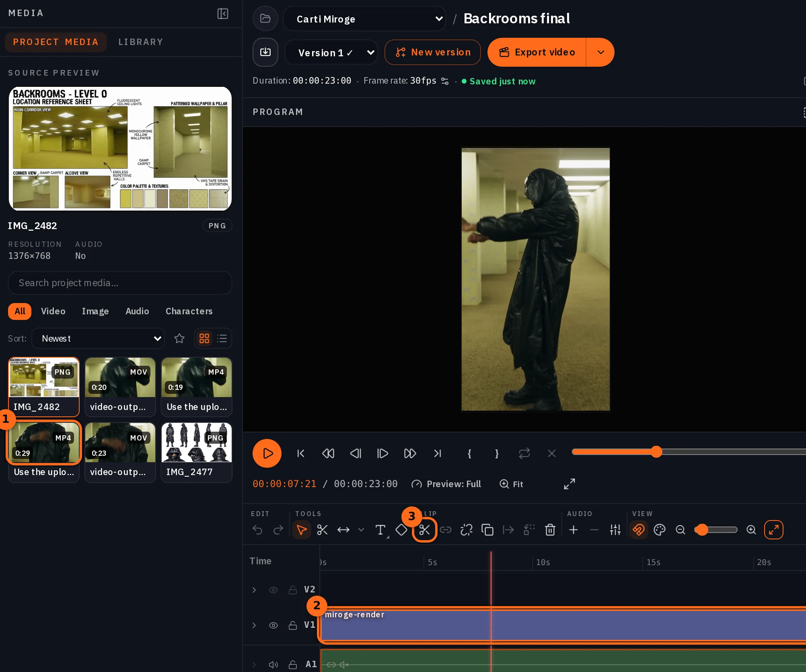Screen dimensions: 806x672
Task: Zoom out the timeline
Action: [x=681, y=530]
